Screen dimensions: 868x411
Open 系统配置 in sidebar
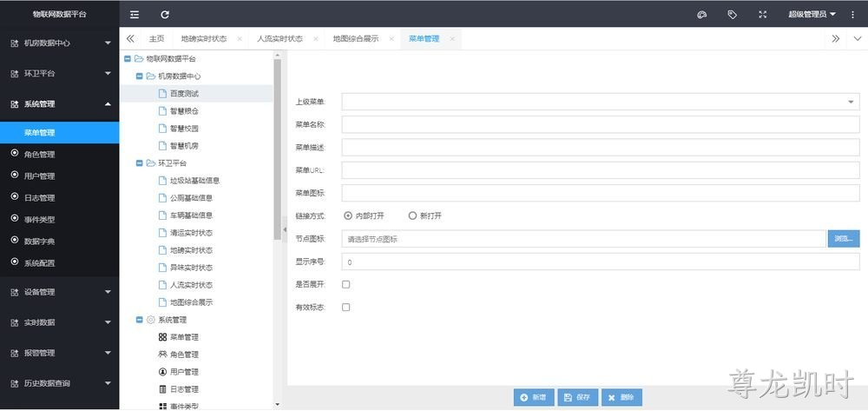tap(60, 263)
